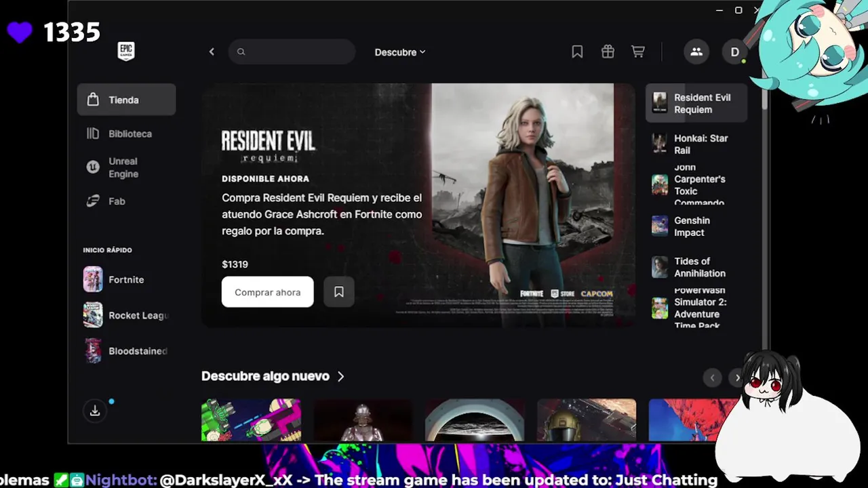Open the Biblioteca section label
Viewport: 868px width, 488px height.
coord(130,134)
